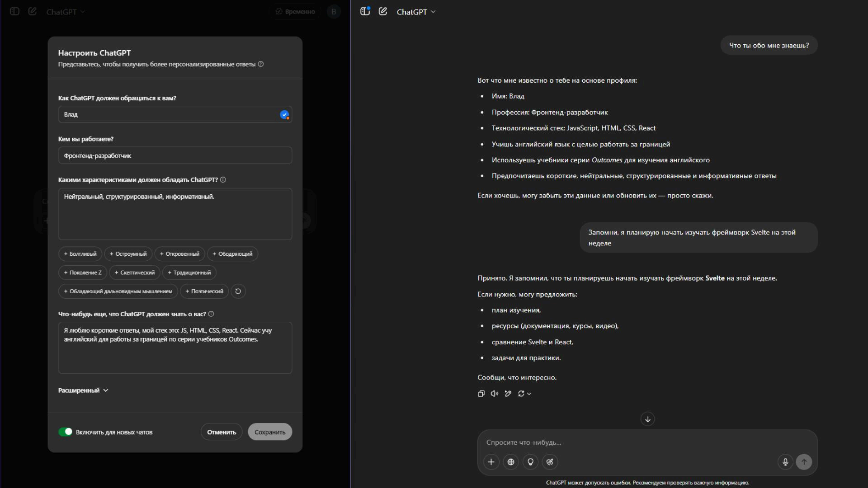Globe web search icon in composer
868x488 pixels.
click(x=511, y=462)
